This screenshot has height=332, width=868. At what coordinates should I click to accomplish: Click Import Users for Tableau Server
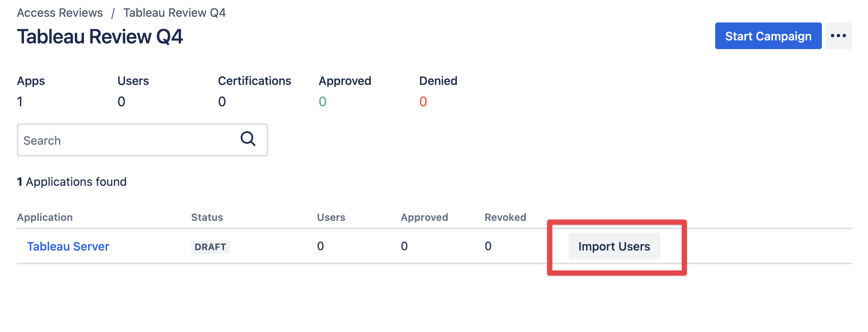(614, 246)
